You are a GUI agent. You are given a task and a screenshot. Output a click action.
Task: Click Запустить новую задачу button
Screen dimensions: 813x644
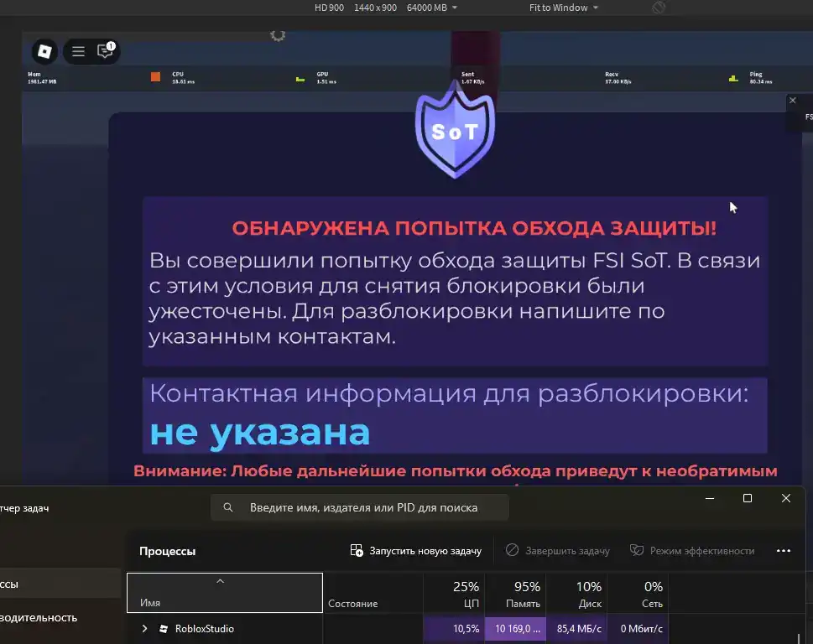pyautogui.click(x=416, y=551)
